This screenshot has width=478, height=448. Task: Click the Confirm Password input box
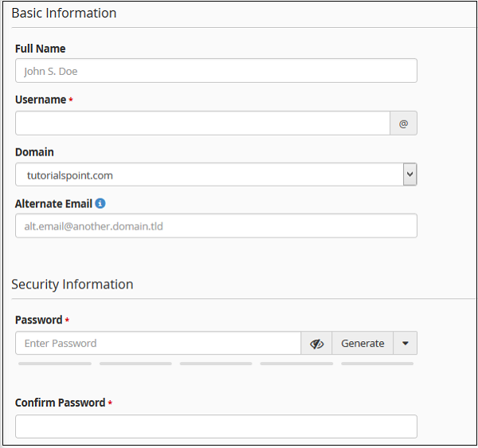[x=215, y=426]
